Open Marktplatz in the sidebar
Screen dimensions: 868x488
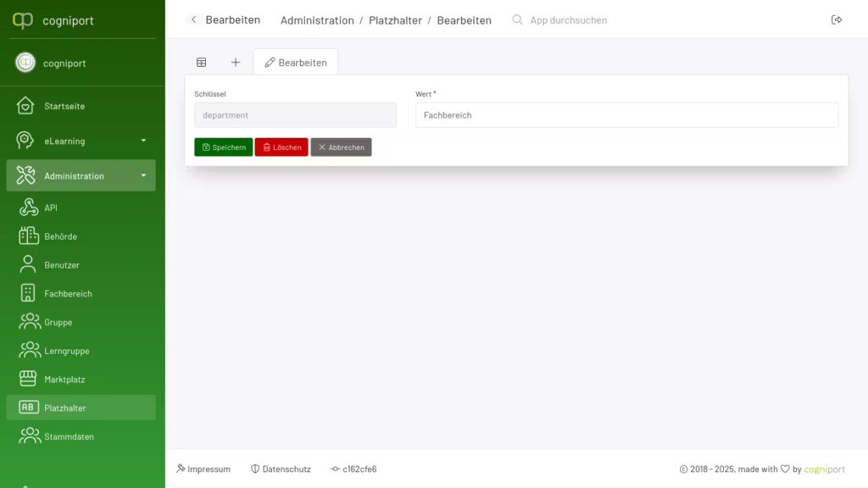coord(64,380)
